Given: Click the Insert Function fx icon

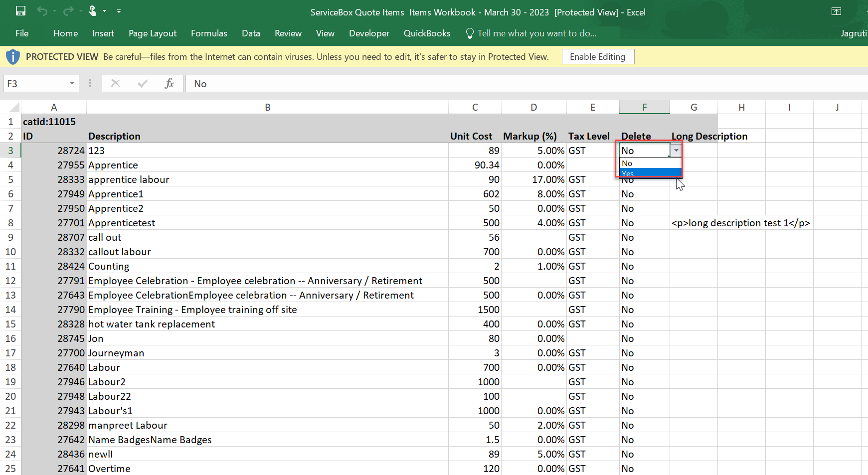Looking at the screenshot, I should click(170, 83).
